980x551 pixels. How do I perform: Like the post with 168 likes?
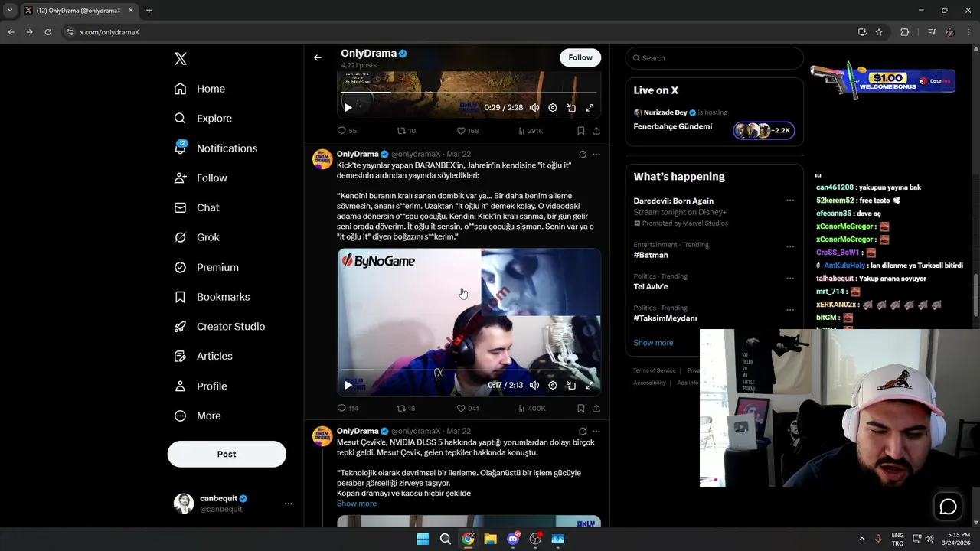[x=468, y=131]
